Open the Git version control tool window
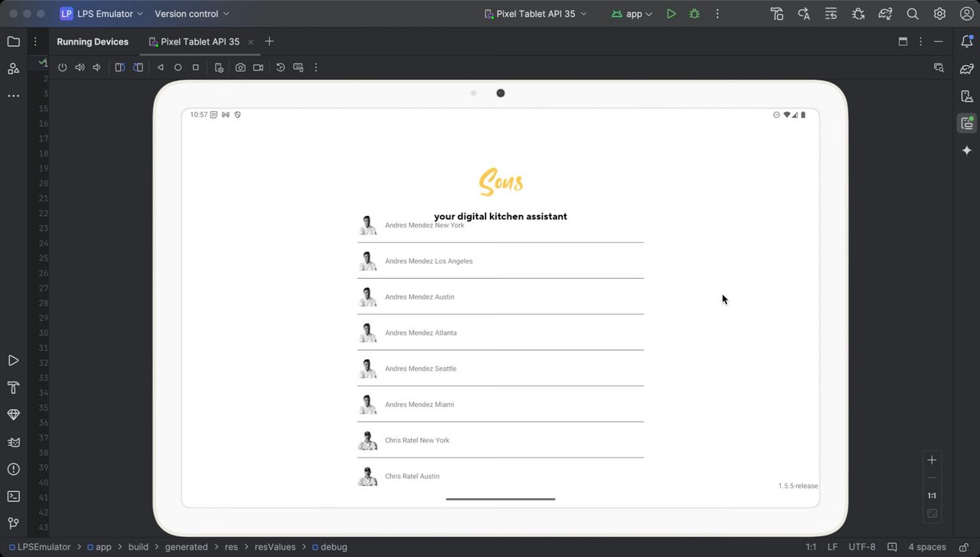The width and height of the screenshot is (980, 557). coord(13,523)
